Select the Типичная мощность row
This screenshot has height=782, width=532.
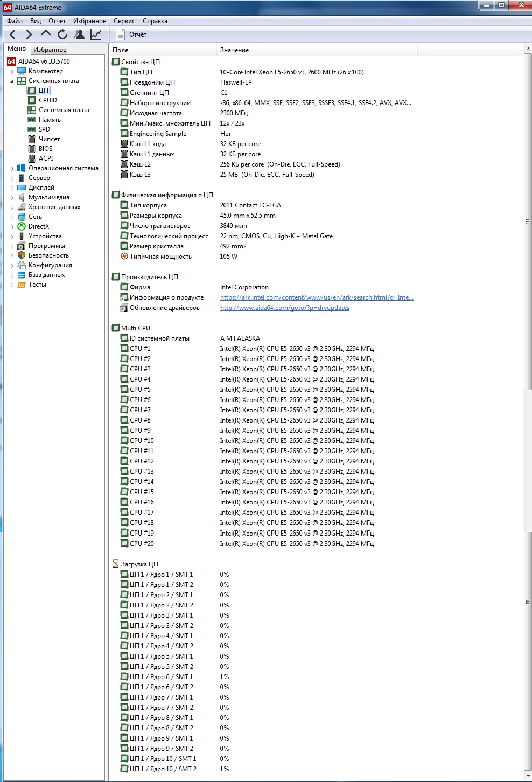(317, 257)
